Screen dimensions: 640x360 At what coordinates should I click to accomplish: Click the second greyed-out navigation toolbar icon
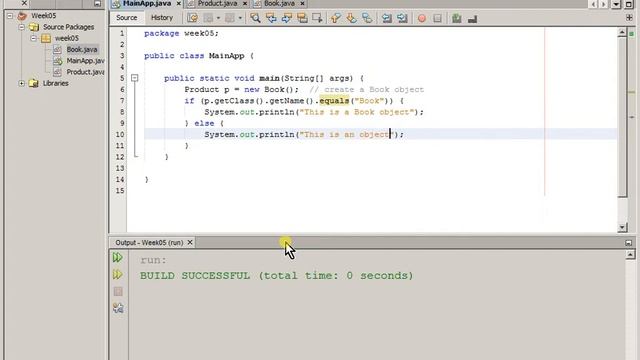[x=230, y=18]
